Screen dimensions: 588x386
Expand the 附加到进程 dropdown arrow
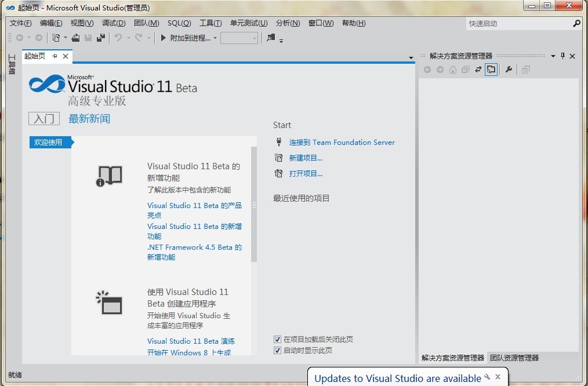coord(215,38)
